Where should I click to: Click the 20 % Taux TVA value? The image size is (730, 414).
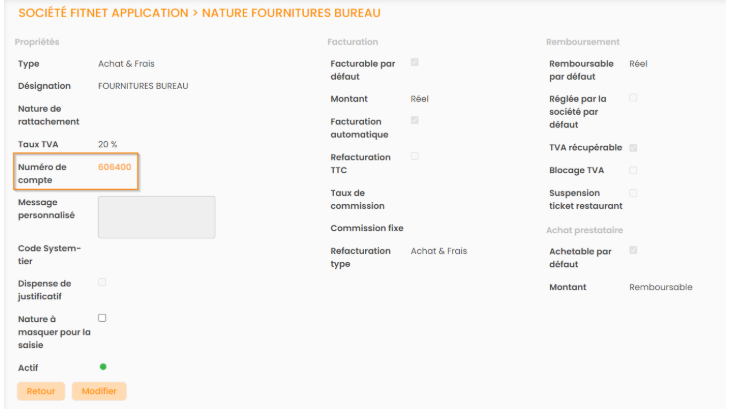tap(108, 144)
